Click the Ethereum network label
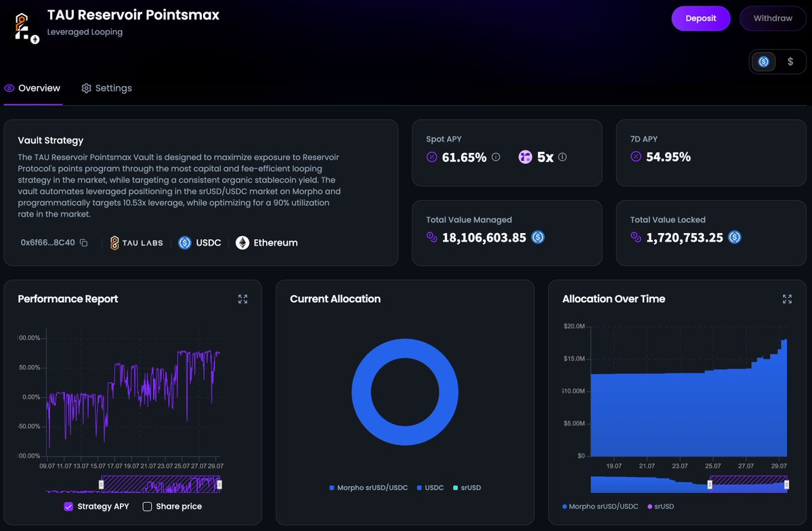812x531 pixels. pos(276,242)
